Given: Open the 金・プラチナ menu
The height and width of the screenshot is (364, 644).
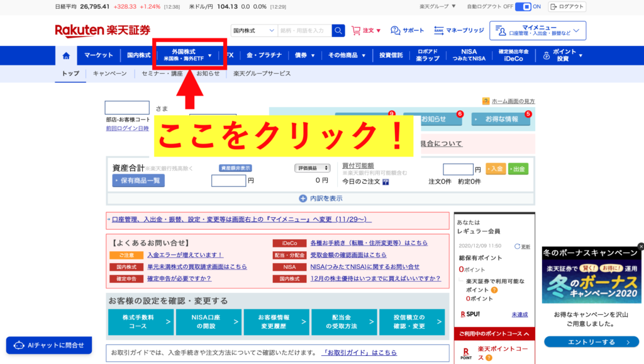Looking at the screenshot, I should (x=264, y=55).
